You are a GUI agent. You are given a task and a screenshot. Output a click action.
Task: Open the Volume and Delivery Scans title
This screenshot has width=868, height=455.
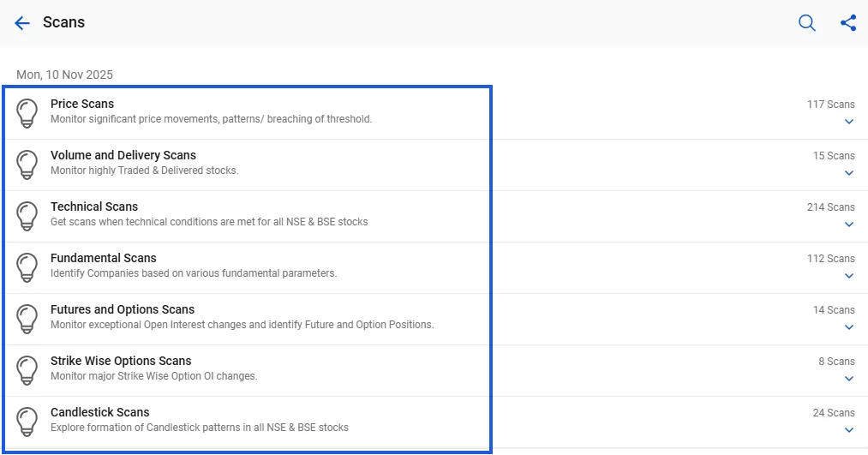click(123, 155)
